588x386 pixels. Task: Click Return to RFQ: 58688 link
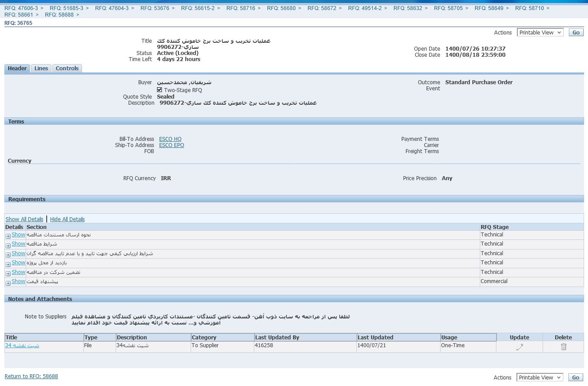(x=31, y=376)
